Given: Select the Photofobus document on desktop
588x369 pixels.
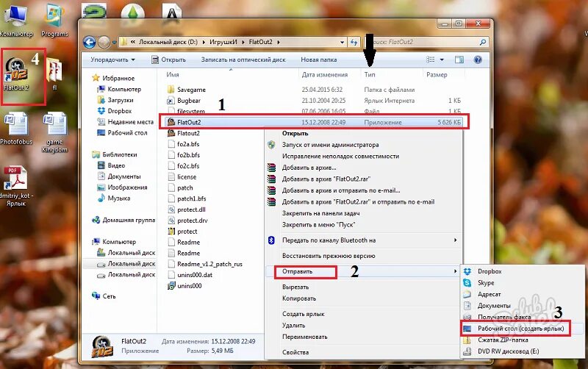Looking at the screenshot, I should tap(16, 129).
